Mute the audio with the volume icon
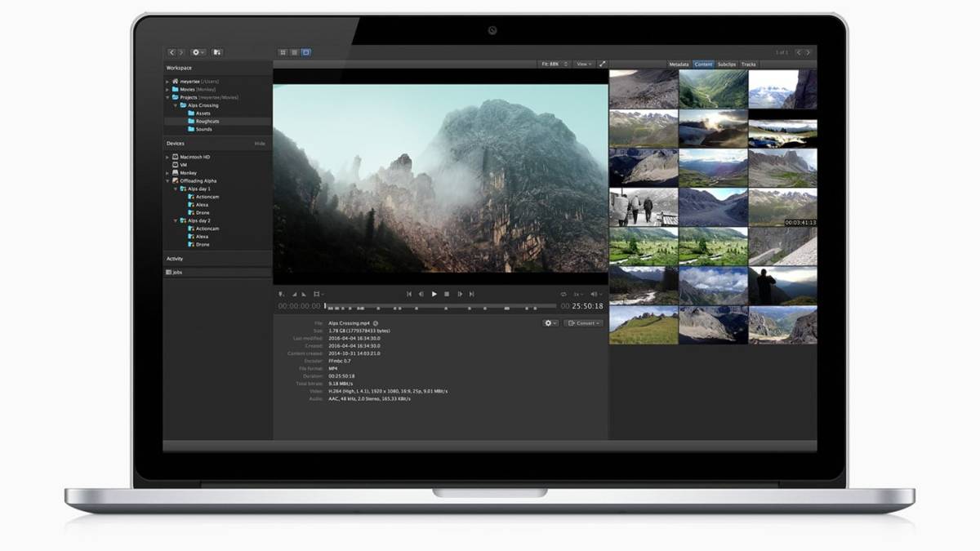The height and width of the screenshot is (551, 980). (x=594, y=294)
